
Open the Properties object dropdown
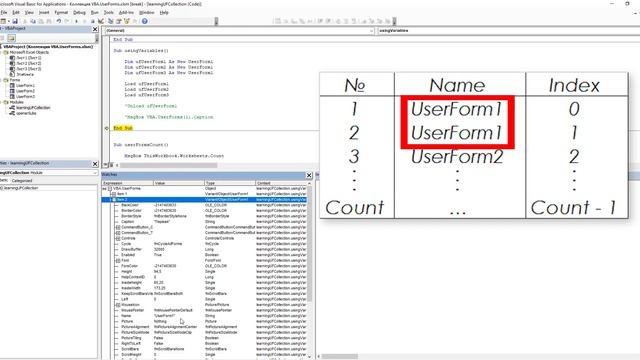pos(49,173)
